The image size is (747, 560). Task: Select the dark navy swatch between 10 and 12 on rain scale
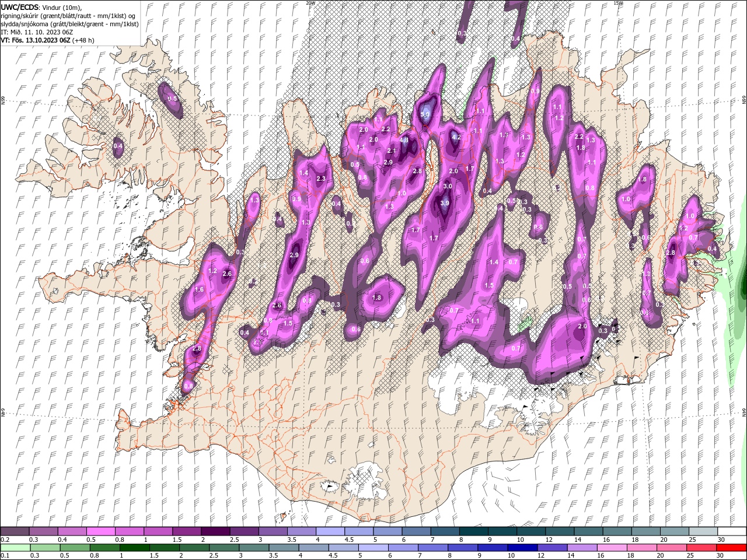point(521,548)
